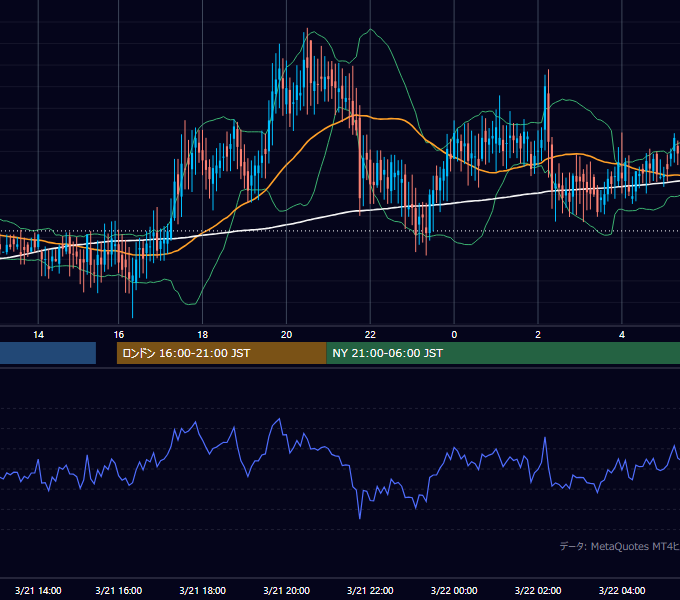The height and width of the screenshot is (600, 680).
Task: Click the 3/21 14:00 date label
Action: click(38, 590)
